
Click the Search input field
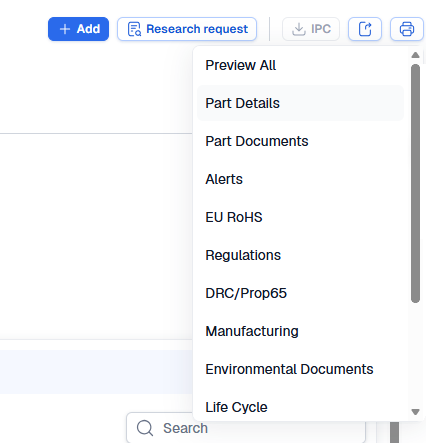tap(246, 428)
